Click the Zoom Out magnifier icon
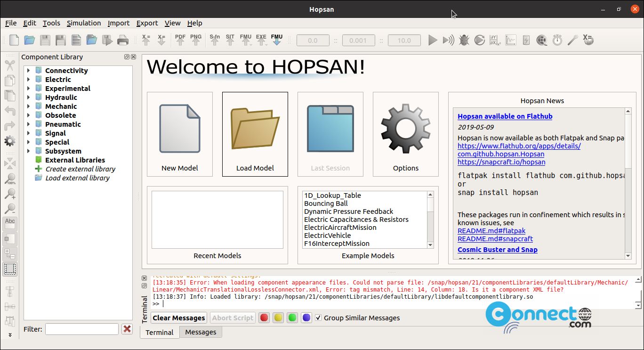 10,209
